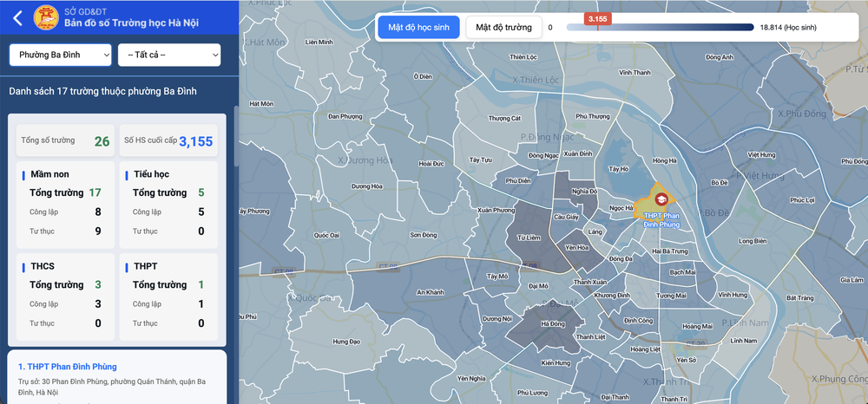Click the Tổng số trường 26 card
Image resolution: width=868 pixels, height=404 pixels.
(x=65, y=141)
